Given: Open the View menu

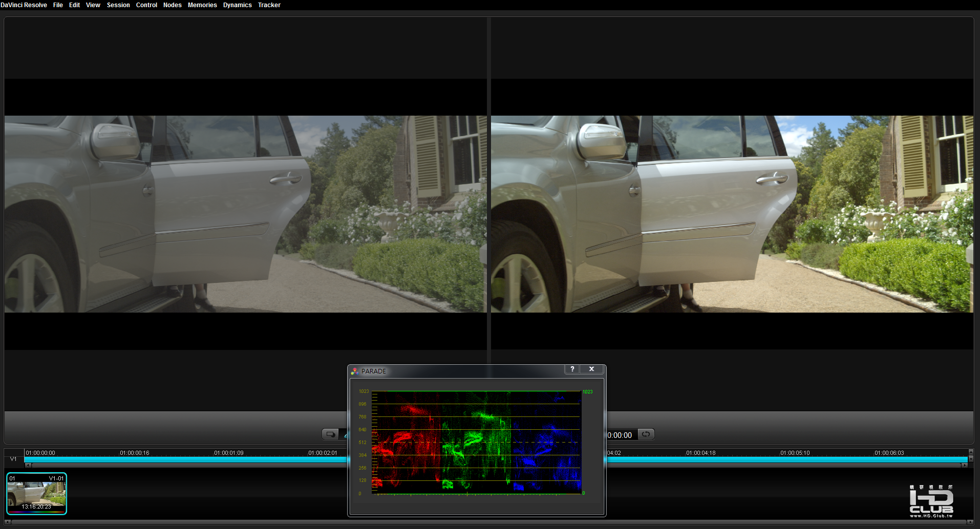Looking at the screenshot, I should tap(93, 5).
